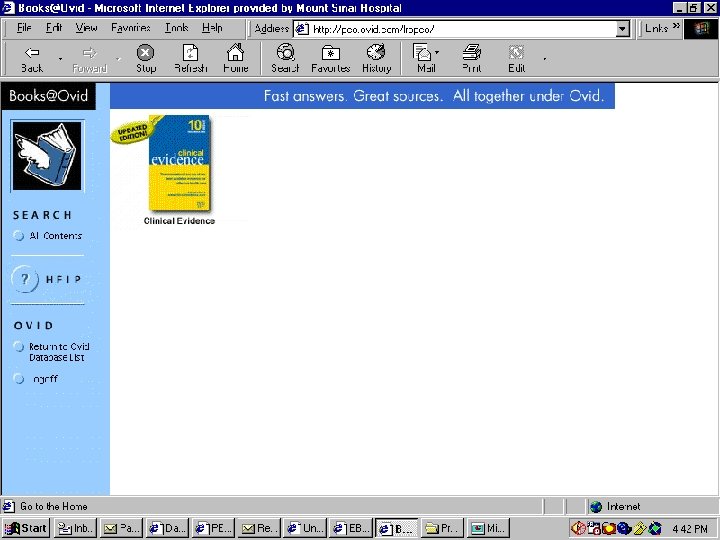This screenshot has width=720, height=540.
Task: Click the Refresh page icon
Action: tap(190, 53)
